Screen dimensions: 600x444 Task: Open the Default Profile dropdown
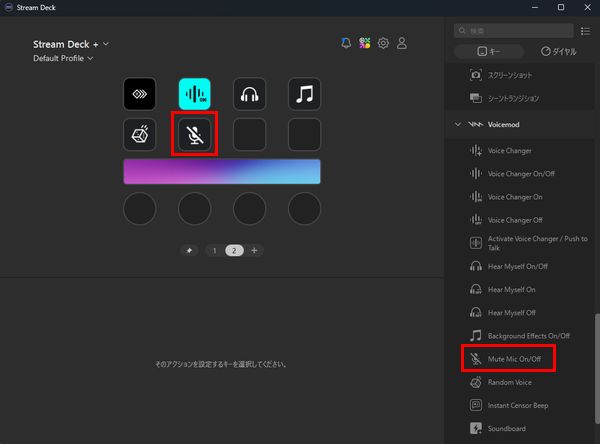coord(63,58)
